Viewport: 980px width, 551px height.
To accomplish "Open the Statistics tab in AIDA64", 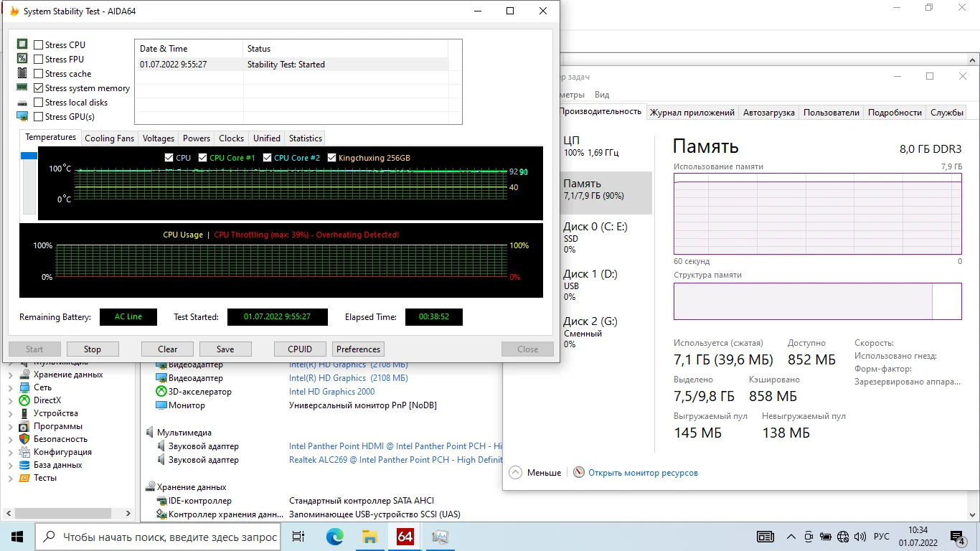I will [x=306, y=138].
